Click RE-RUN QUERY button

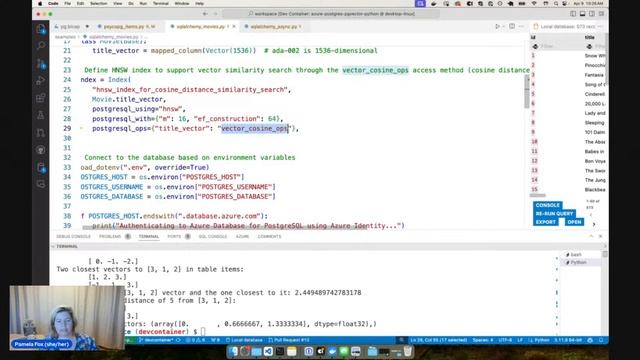point(554,214)
